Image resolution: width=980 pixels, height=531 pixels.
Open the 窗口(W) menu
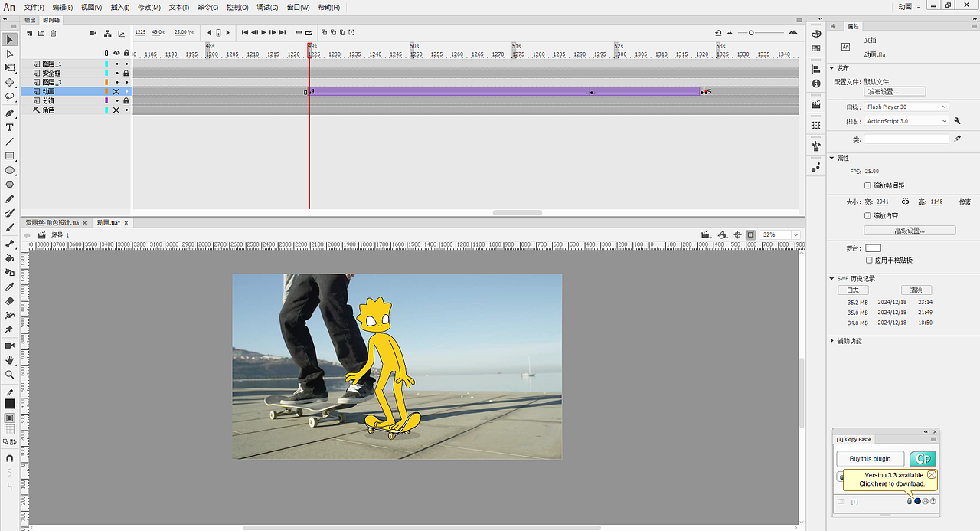pyautogui.click(x=299, y=7)
